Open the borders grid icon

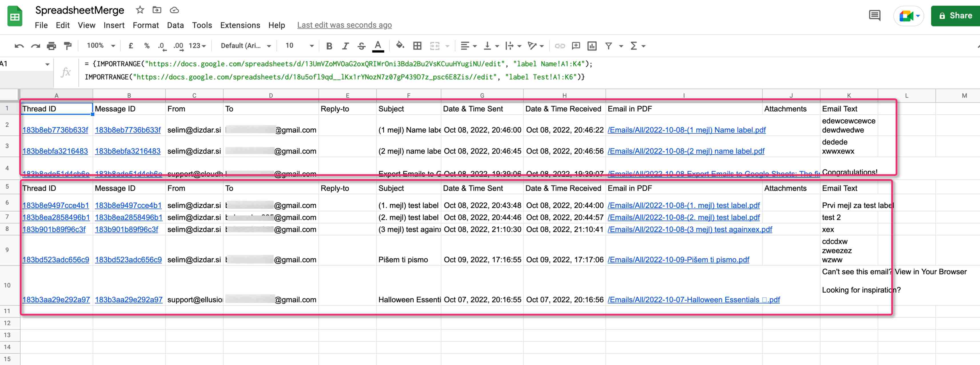click(x=417, y=46)
